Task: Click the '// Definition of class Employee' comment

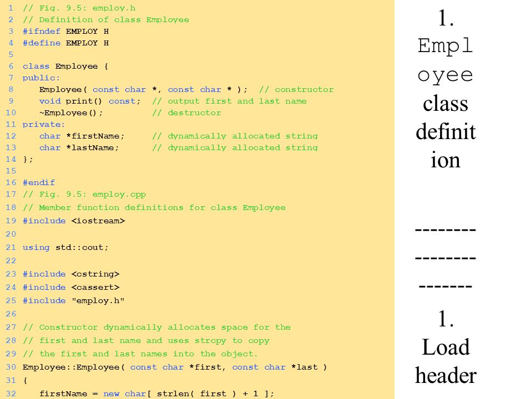Action: (x=106, y=20)
